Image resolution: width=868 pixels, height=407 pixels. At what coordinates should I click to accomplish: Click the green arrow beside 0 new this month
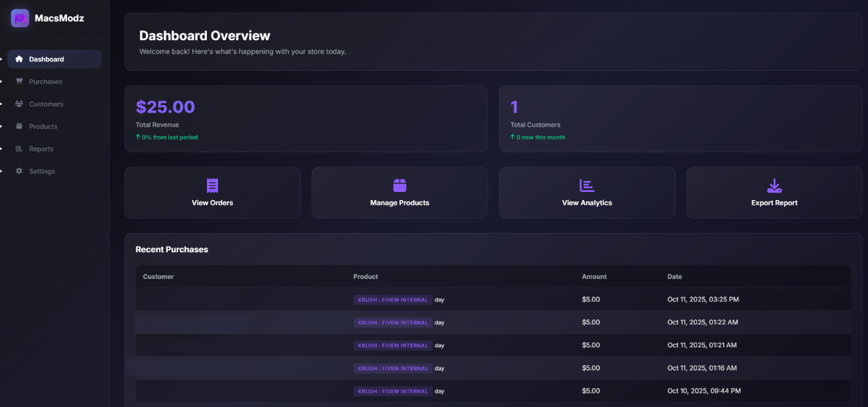pyautogui.click(x=513, y=137)
